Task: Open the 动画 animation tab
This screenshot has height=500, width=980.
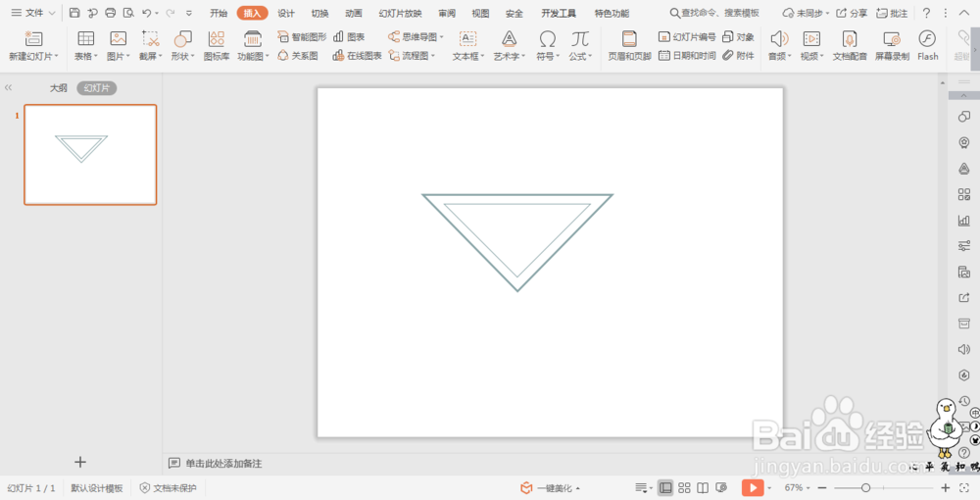Action: click(354, 13)
